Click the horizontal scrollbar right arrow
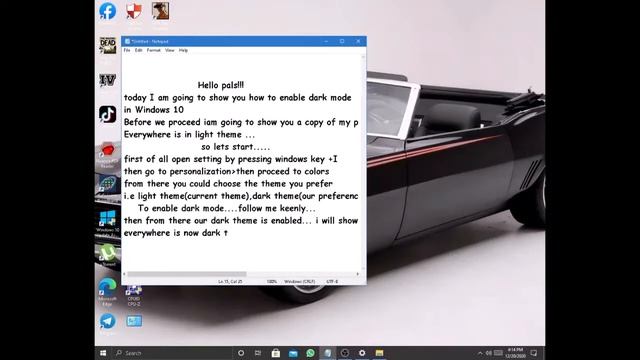 click(x=358, y=274)
